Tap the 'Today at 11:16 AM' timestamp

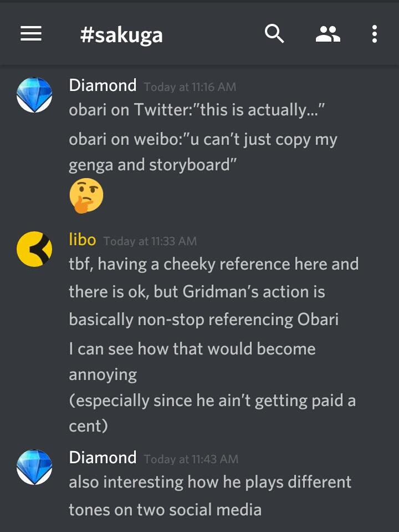click(x=190, y=87)
